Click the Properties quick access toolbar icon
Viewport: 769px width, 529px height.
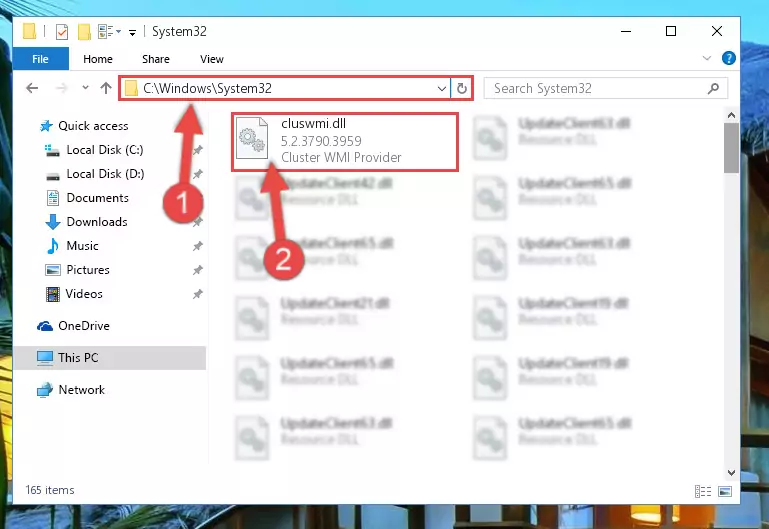click(x=62, y=32)
